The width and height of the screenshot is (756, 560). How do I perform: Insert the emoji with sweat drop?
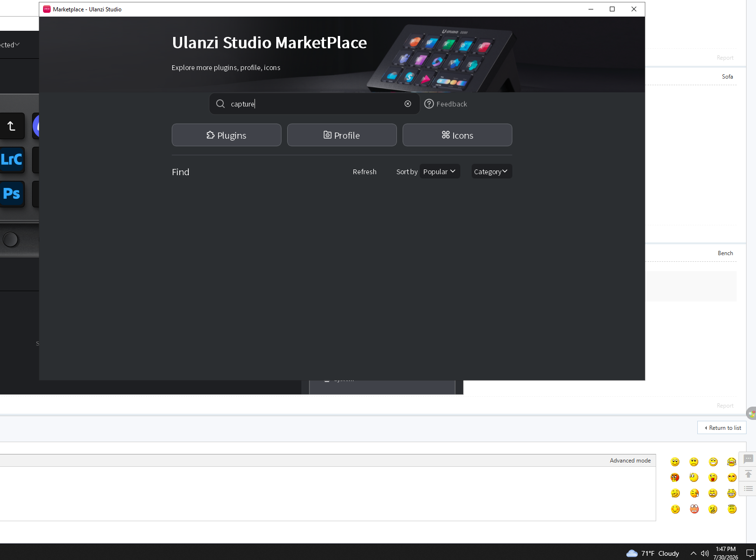[694, 493]
